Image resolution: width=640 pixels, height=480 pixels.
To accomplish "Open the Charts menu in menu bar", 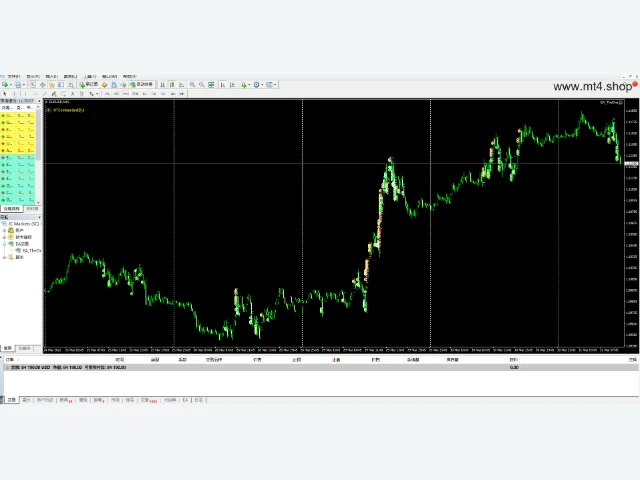I will 70,76.
